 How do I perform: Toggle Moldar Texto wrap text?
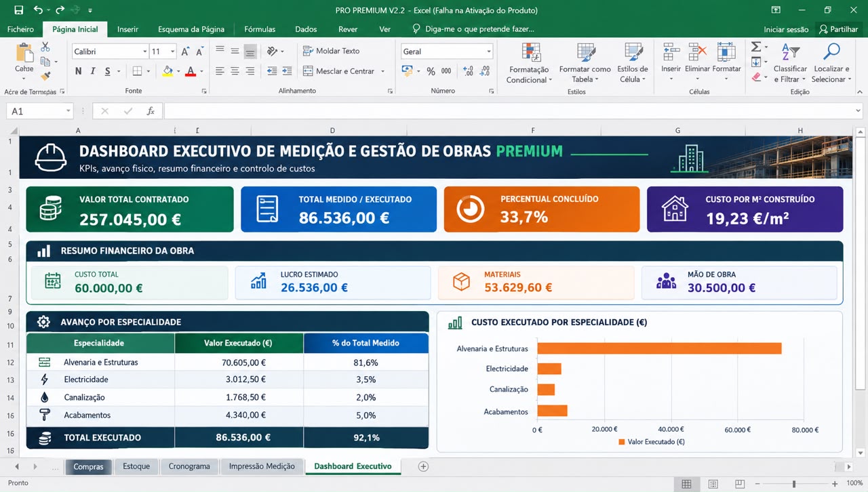tap(331, 51)
